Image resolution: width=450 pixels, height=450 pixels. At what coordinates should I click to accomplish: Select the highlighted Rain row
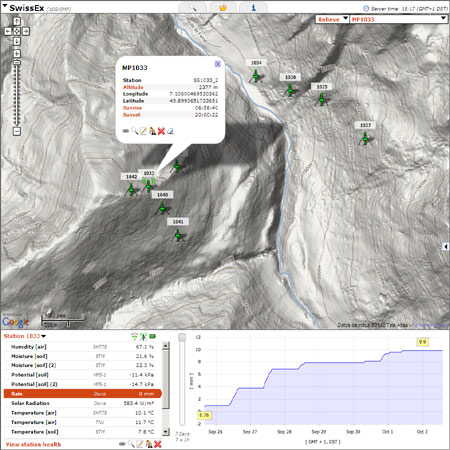point(83,394)
